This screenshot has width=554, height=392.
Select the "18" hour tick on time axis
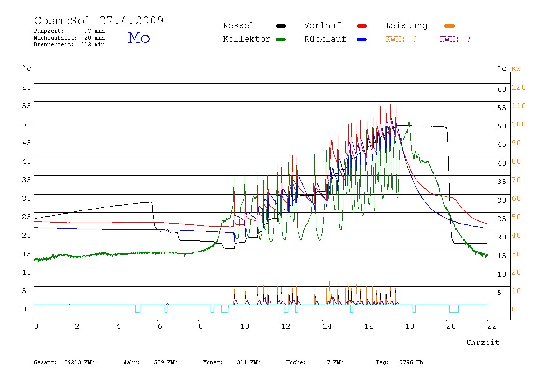click(410, 326)
